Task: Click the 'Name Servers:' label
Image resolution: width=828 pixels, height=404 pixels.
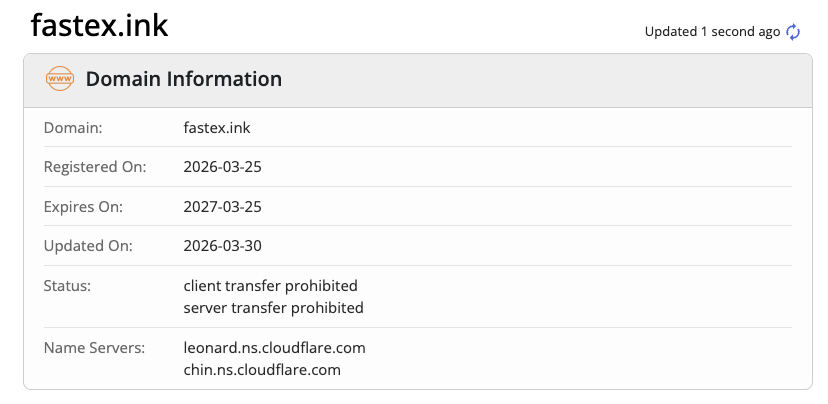Action: (x=94, y=348)
